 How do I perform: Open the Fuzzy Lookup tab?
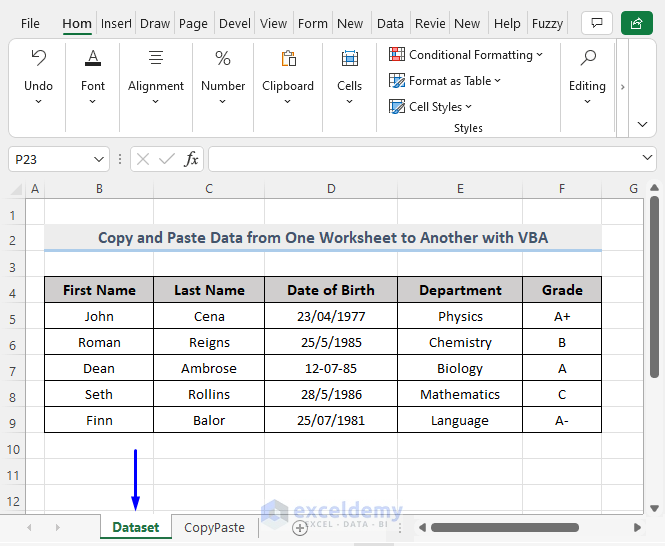tap(547, 23)
